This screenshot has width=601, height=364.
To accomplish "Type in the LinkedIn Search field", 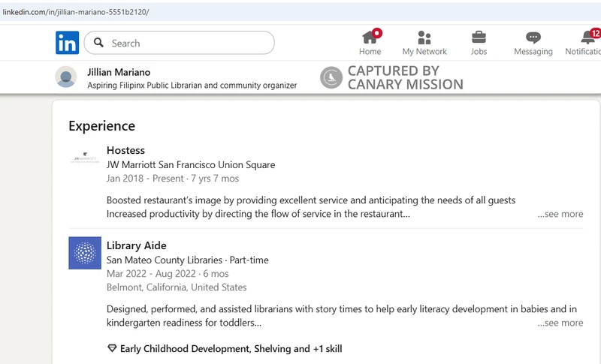I will (x=188, y=43).
